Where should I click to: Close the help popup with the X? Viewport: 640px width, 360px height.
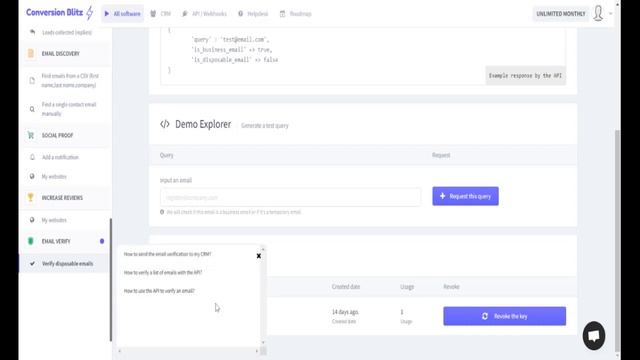[258, 256]
